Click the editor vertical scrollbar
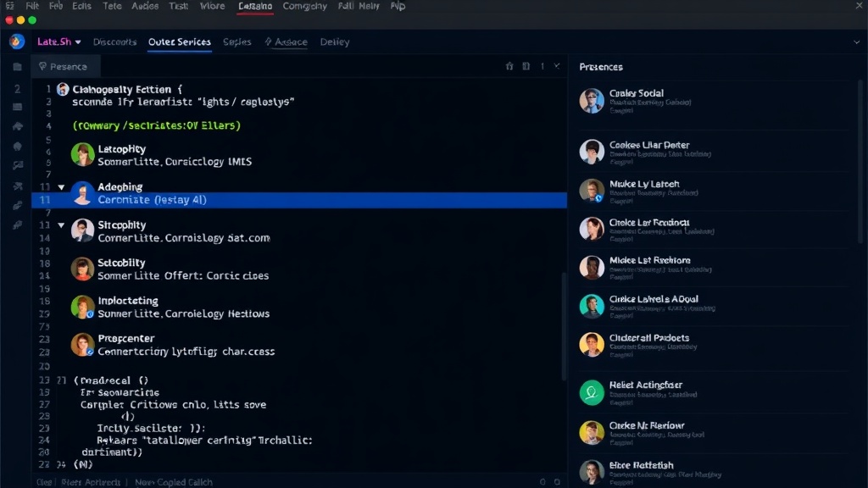 coord(564,326)
